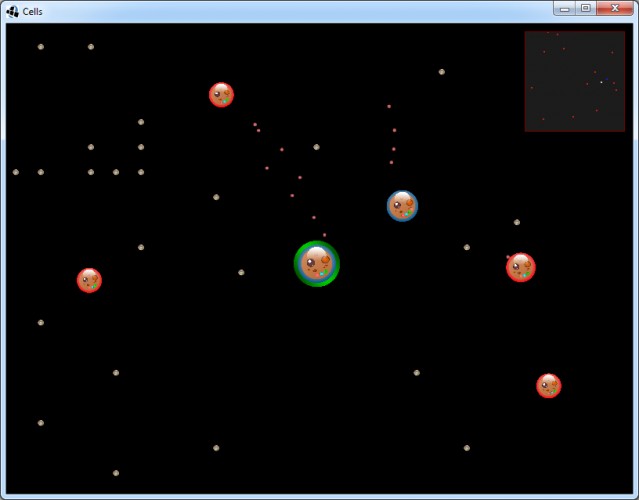Click the Cells window title text

click(33, 12)
